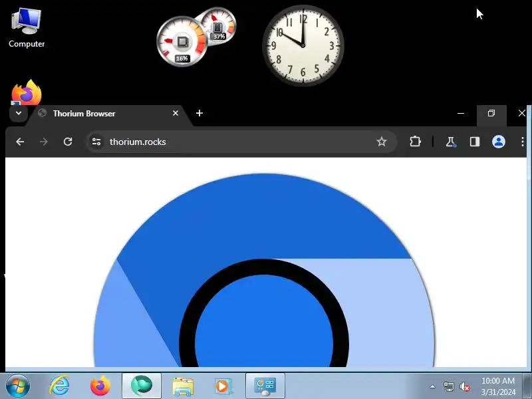The image size is (532, 399).
Task: Restore down the Thorium window
Action: pos(491,113)
